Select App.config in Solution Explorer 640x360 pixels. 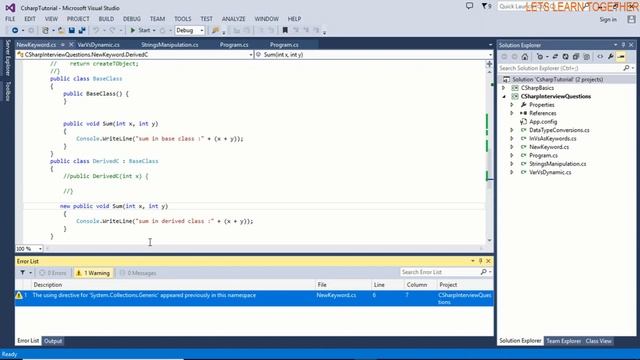tap(543, 122)
